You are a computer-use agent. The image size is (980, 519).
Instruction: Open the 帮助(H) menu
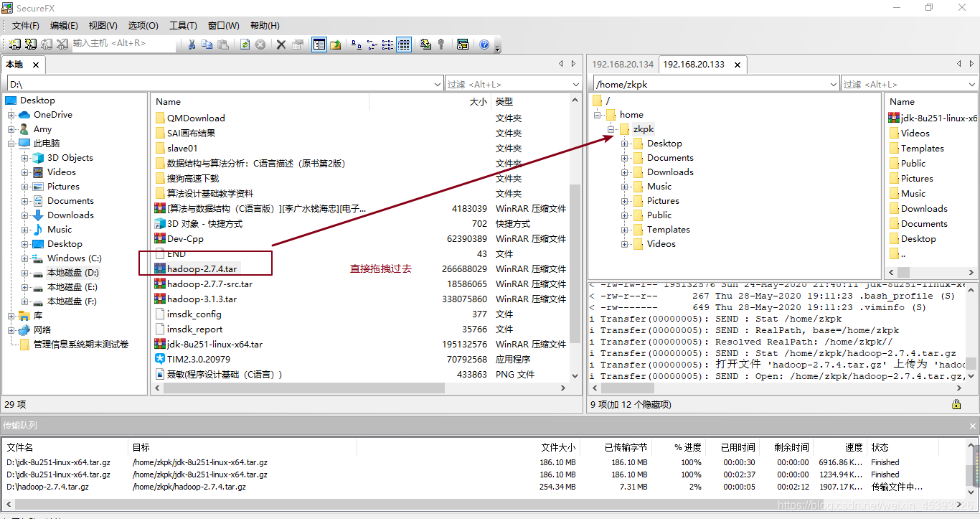265,25
